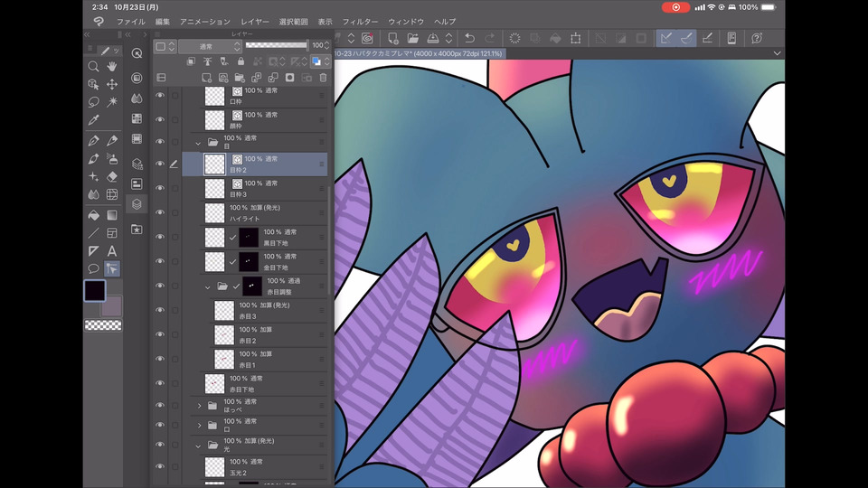Expand the ほっぺ layer folder

199,406
